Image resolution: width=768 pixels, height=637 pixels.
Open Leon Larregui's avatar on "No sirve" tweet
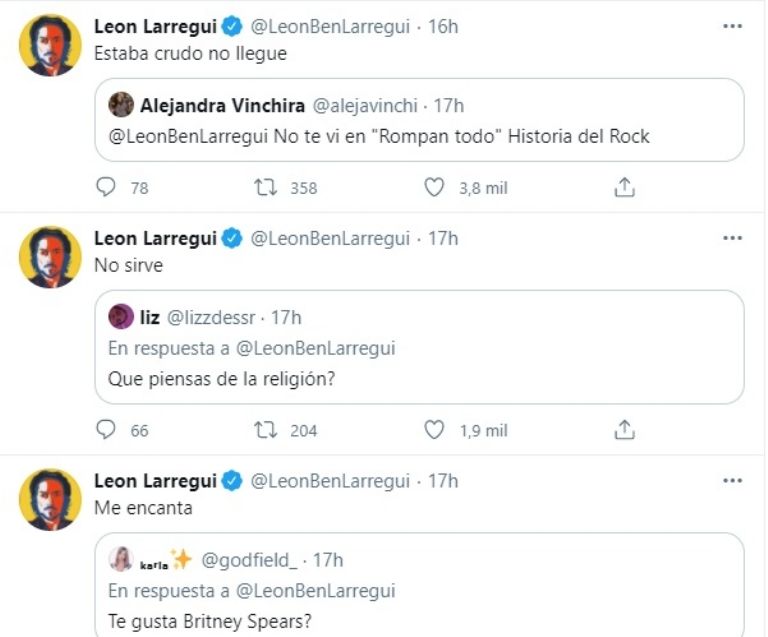tap(50, 257)
